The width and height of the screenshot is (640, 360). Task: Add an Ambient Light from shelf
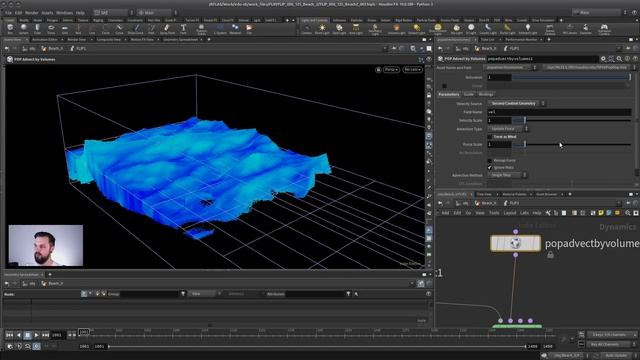coord(528,29)
